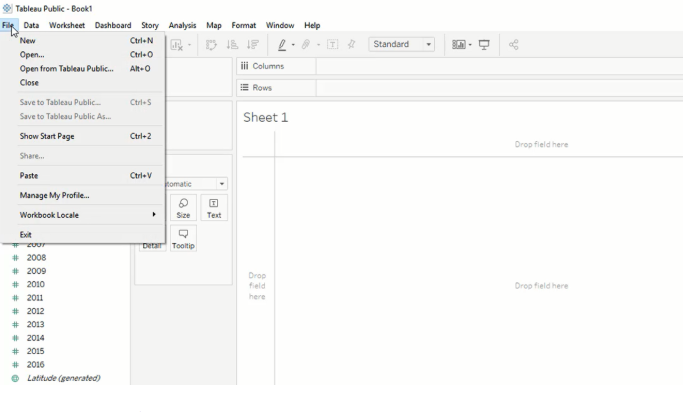The image size is (685, 412).
Task: Click the Columns shelf drop area
Action: pos(500,66)
